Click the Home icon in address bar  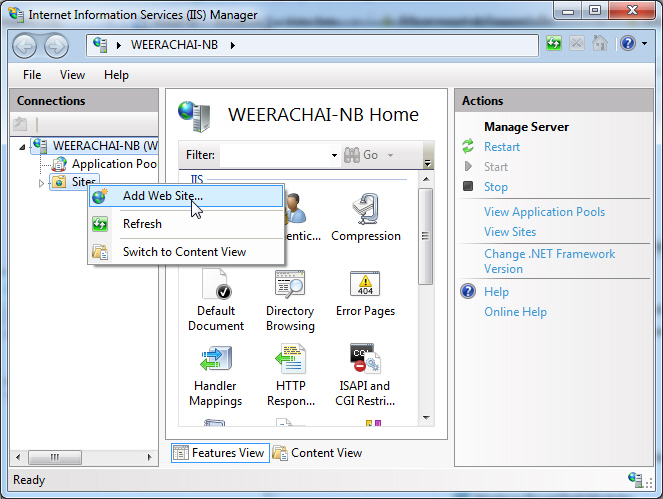coord(600,43)
